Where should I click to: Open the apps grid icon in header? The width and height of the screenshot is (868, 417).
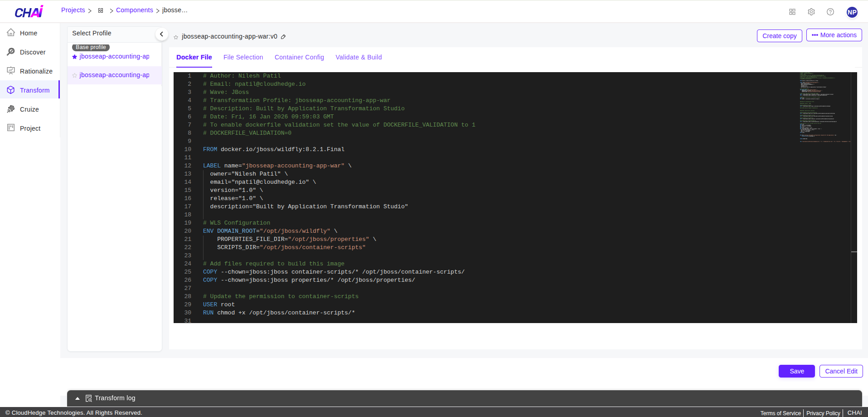(792, 12)
